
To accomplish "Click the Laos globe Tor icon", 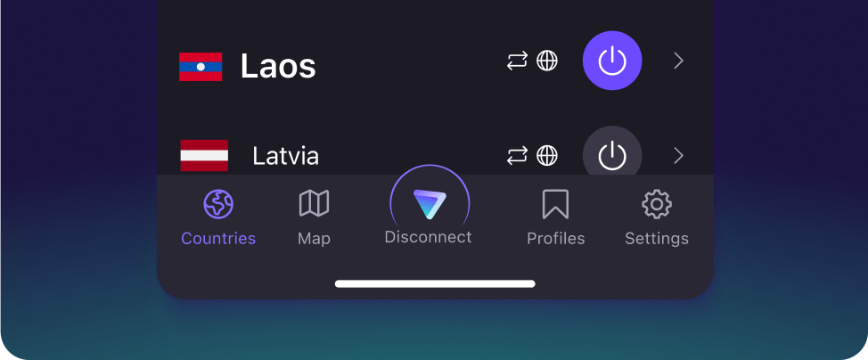I will pos(547,61).
